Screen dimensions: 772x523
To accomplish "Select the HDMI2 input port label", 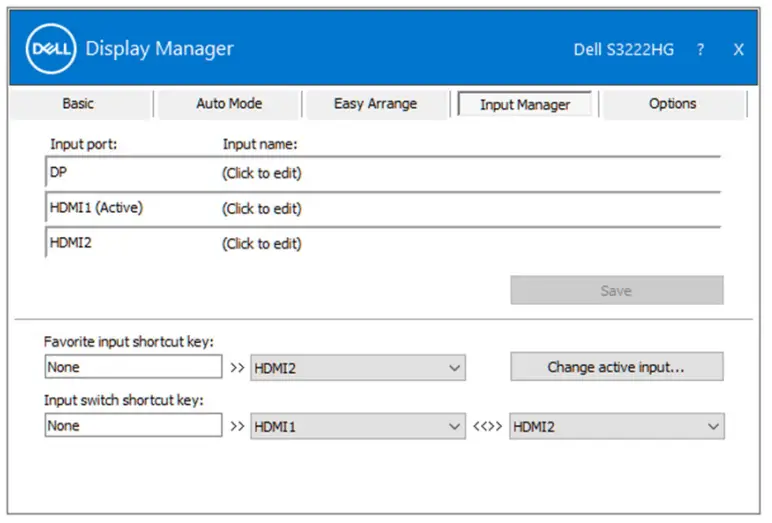I will [x=70, y=243].
